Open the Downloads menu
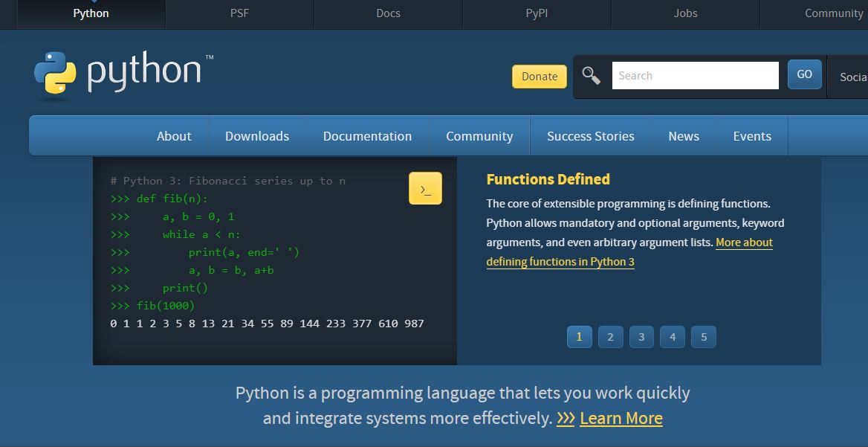Image resolution: width=868 pixels, height=447 pixels. [257, 135]
